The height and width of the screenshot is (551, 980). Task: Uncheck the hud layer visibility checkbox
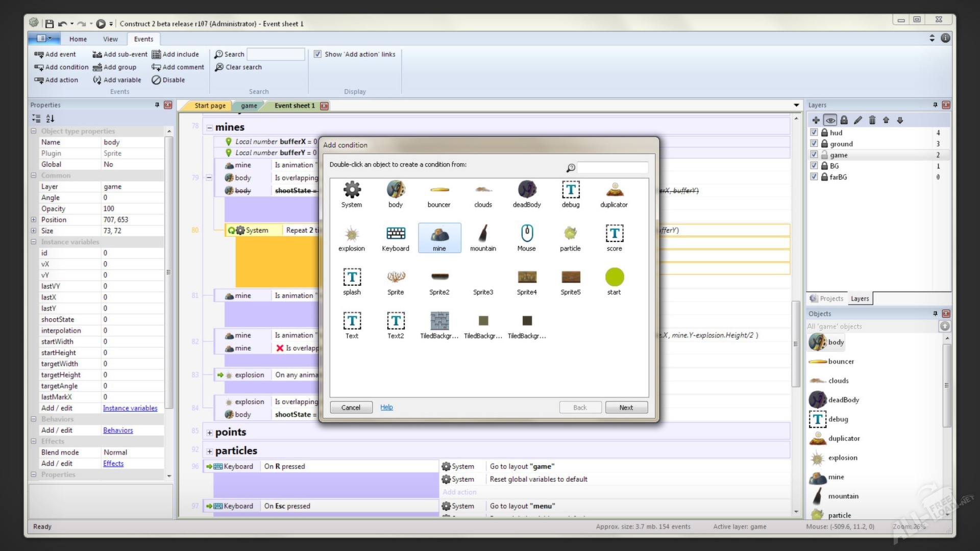pos(814,133)
